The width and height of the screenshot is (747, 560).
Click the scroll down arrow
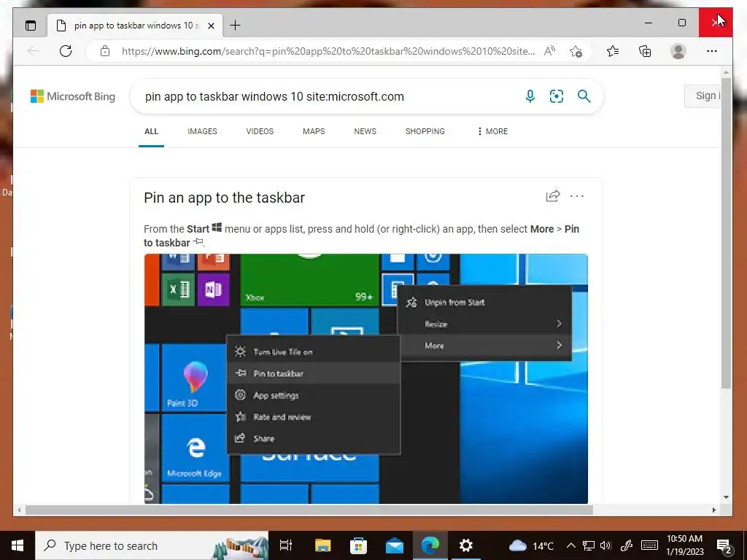pos(726,497)
